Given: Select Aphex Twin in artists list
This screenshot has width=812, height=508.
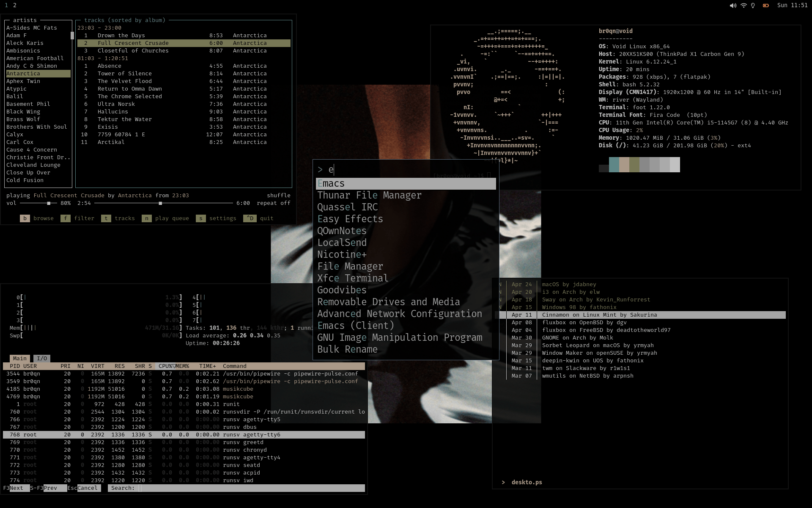Looking at the screenshot, I should pos(23,81).
